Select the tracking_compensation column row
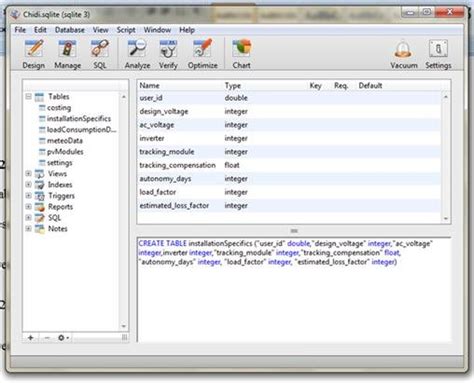 289,165
